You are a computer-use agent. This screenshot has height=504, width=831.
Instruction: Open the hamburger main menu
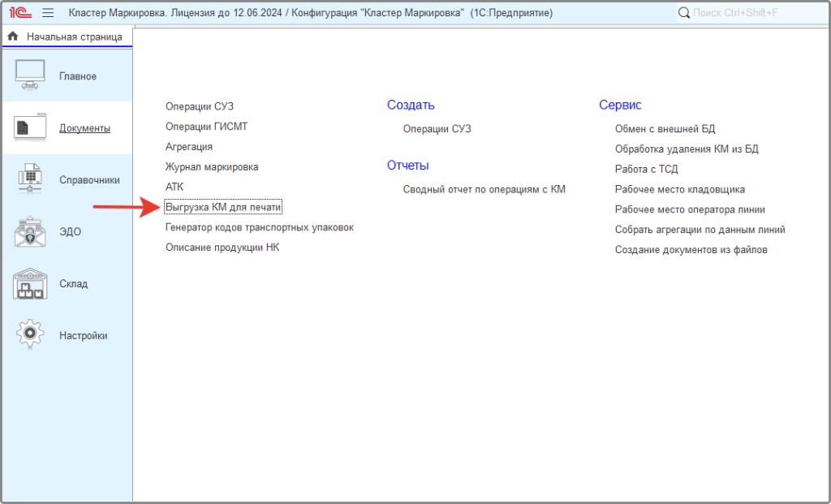coord(48,13)
